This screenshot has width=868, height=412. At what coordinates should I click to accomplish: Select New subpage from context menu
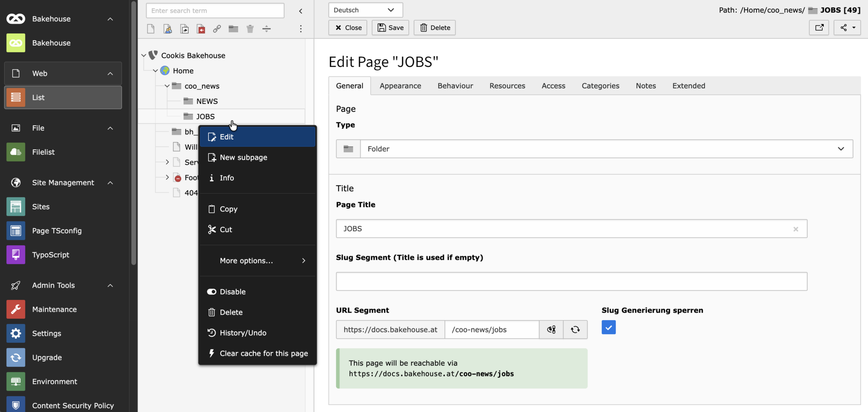(243, 157)
